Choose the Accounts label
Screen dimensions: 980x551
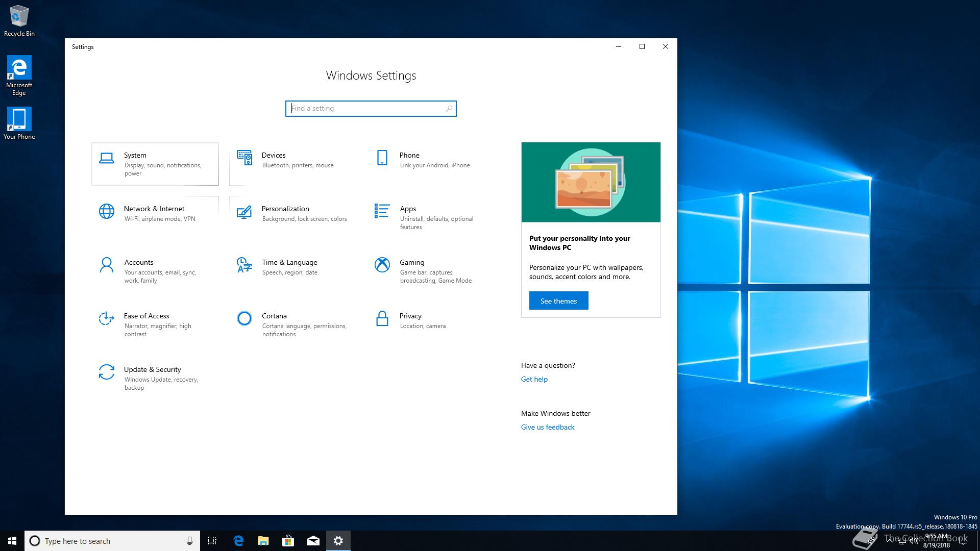(x=139, y=262)
